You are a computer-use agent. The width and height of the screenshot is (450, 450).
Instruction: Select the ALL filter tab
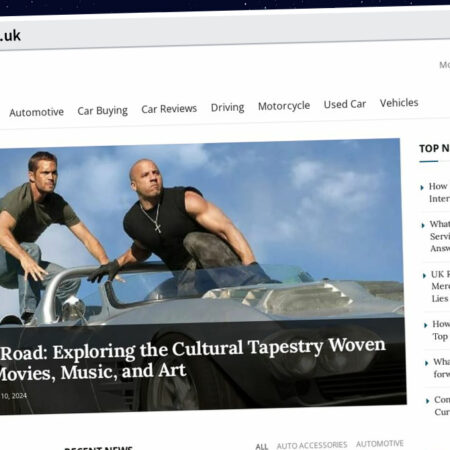[x=262, y=446]
